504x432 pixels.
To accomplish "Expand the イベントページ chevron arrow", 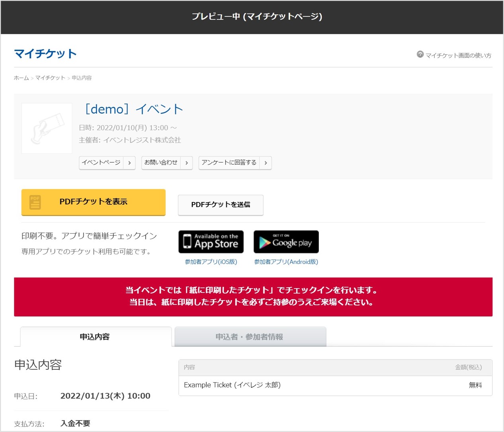I will pos(130,163).
